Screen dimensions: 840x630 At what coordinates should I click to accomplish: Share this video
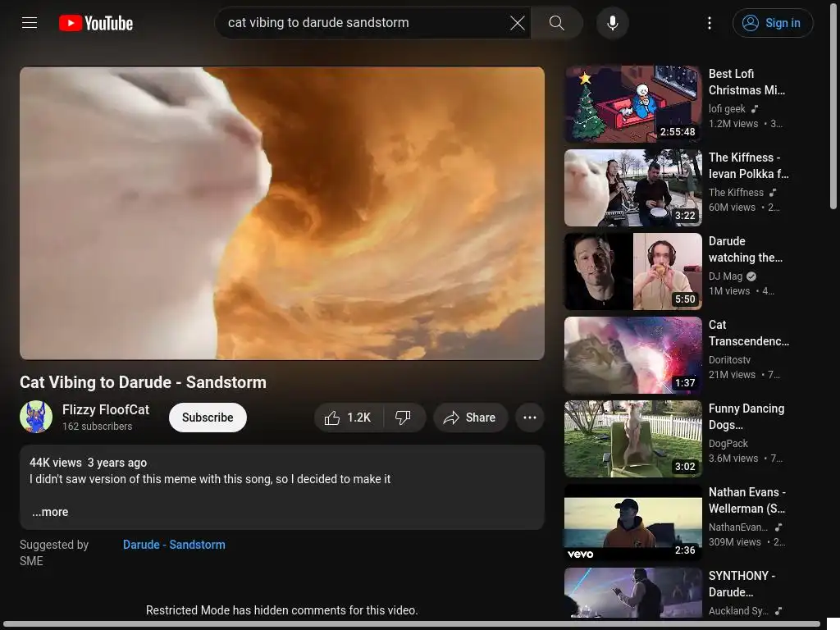(x=470, y=418)
